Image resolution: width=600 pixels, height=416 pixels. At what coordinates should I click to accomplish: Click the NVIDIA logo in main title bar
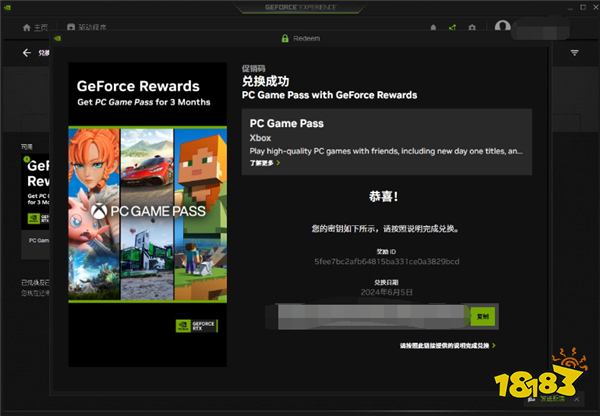7,7
